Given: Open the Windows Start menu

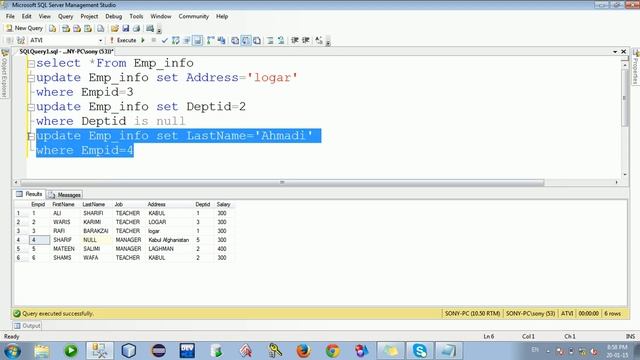Looking at the screenshot, I should click(x=12, y=351).
